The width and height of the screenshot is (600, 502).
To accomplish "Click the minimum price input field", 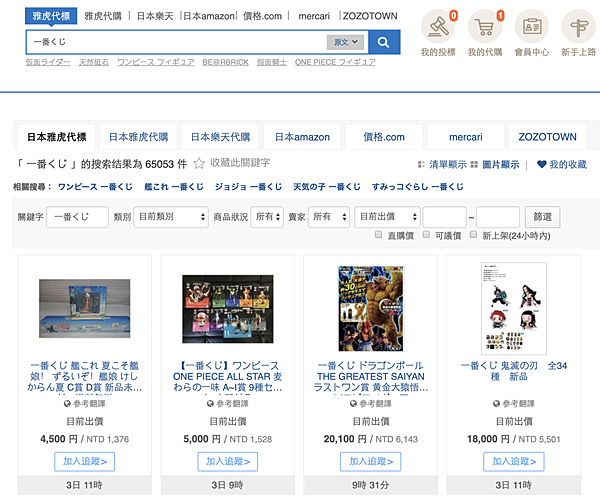I will click(x=444, y=217).
